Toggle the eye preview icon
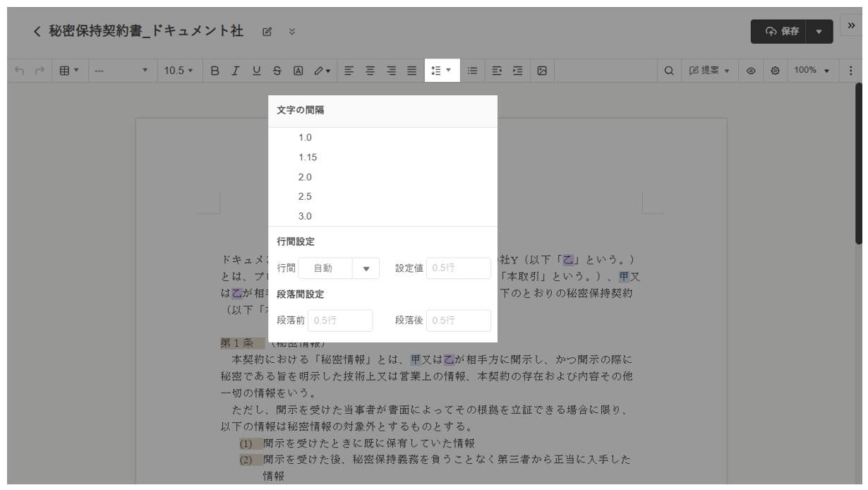 click(x=752, y=71)
